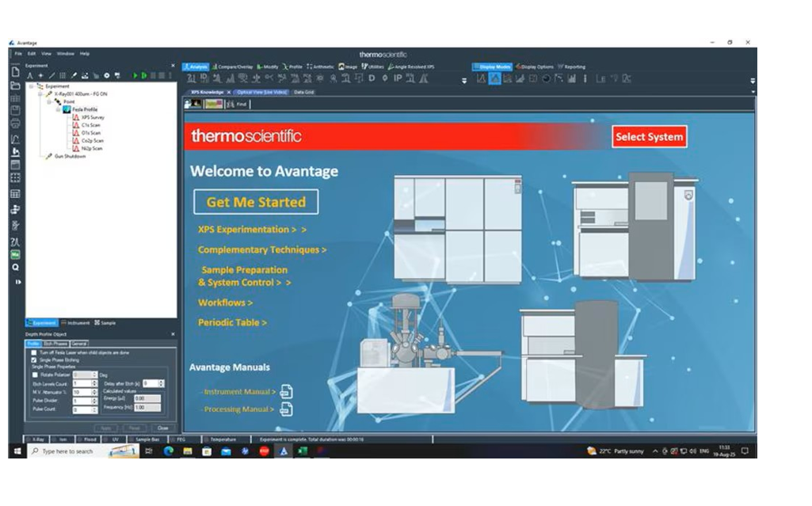This screenshot has height=506, width=812.
Task: Enable the Rotate Polarizer option
Action: (x=34, y=375)
